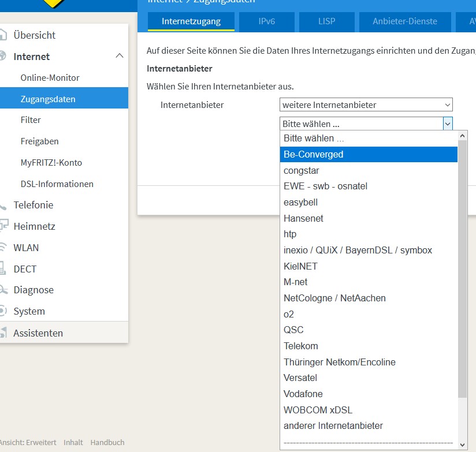476x452 pixels.
Task: Select 'Thüringer Netkom/Encoline' option
Action: pyautogui.click(x=369, y=362)
